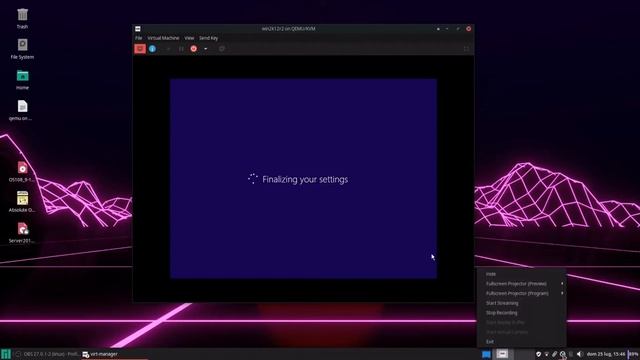Image resolution: width=640 pixels, height=360 pixels.
Task: Show virtual hardware details info icon
Action: pos(152,49)
